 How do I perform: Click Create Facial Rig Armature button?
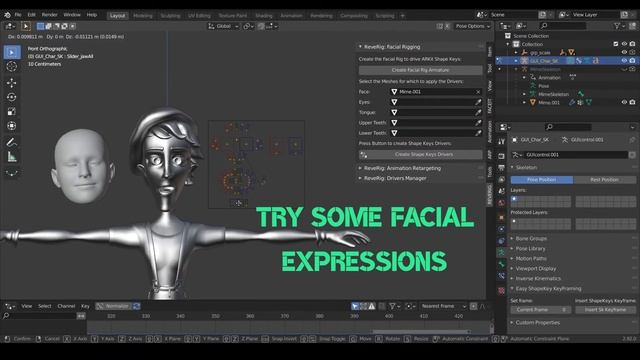420,70
